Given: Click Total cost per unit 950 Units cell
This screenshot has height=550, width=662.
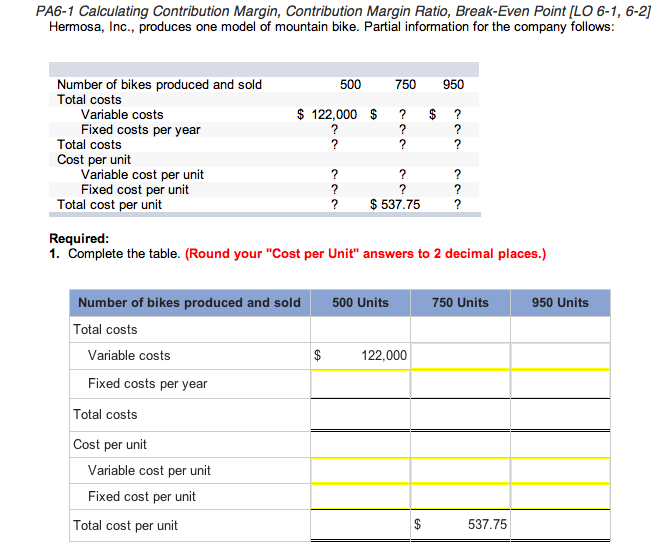Looking at the screenshot, I should [560, 525].
